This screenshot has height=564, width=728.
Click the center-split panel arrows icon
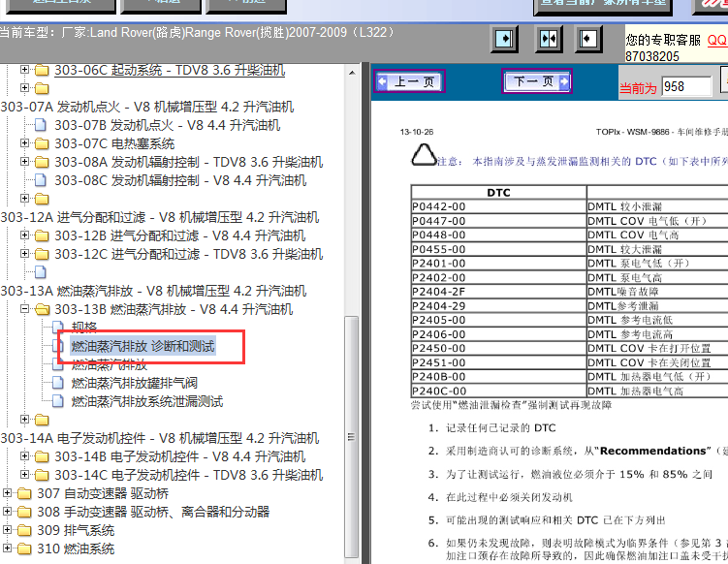click(549, 39)
